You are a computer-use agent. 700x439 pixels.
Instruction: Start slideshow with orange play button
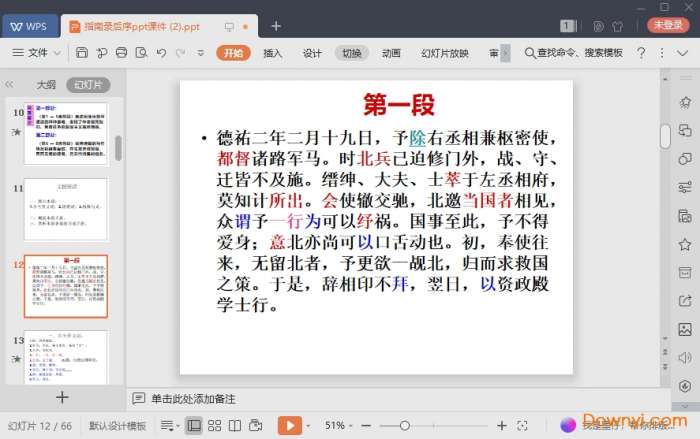coord(289,426)
